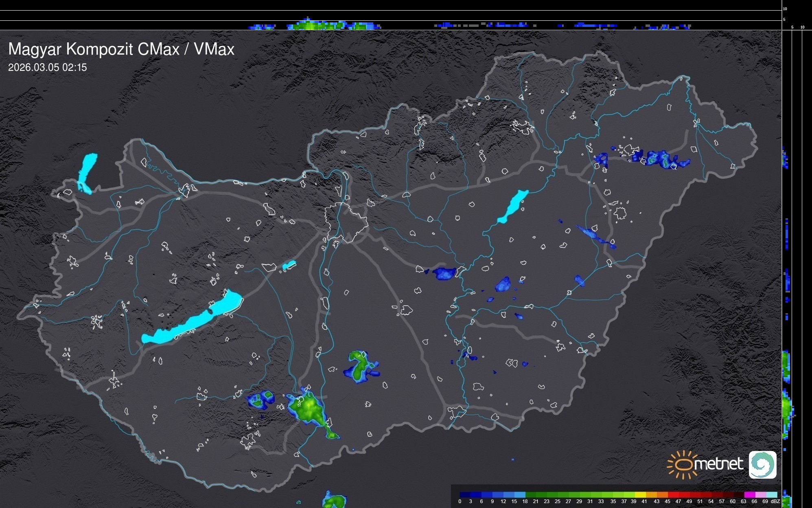
Task: Click the teal swirl app icon
Action: coord(762,464)
